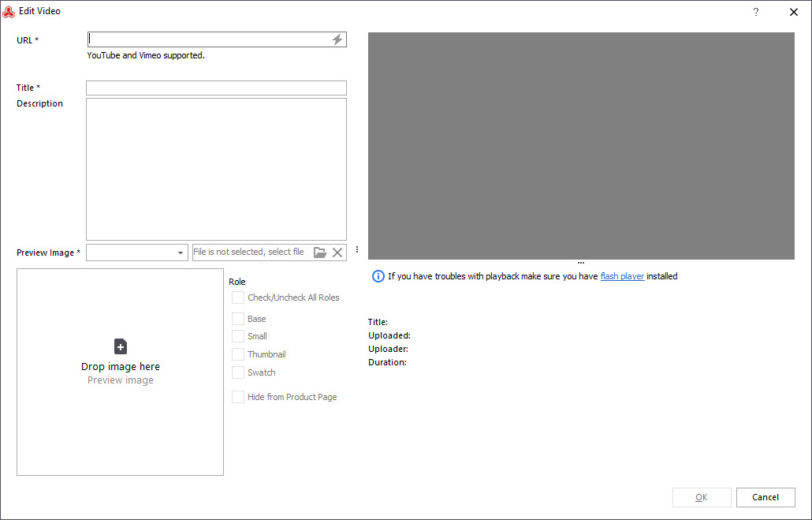Click inside the Description text area
This screenshot has height=520, width=812.
pos(216,169)
